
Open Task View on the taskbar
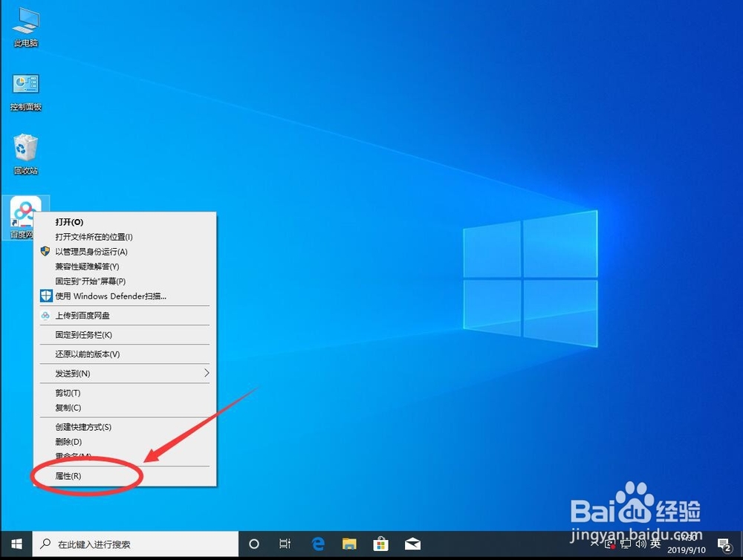(x=285, y=544)
